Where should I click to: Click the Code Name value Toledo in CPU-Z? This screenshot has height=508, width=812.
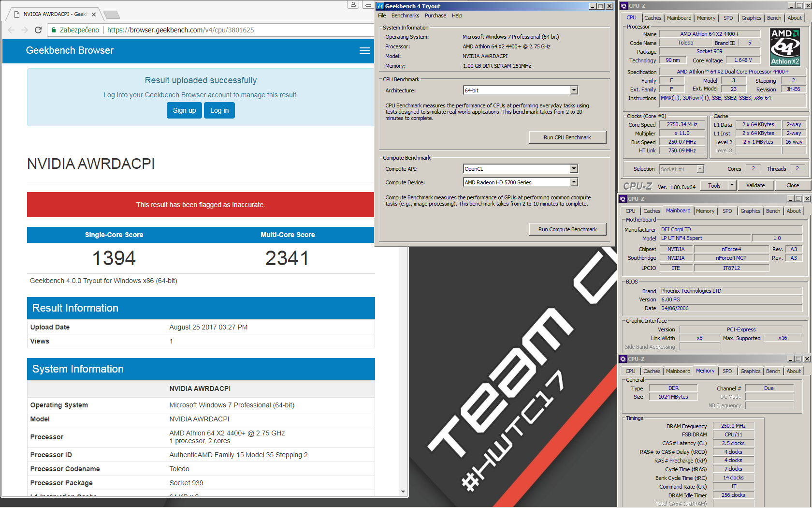[685, 43]
